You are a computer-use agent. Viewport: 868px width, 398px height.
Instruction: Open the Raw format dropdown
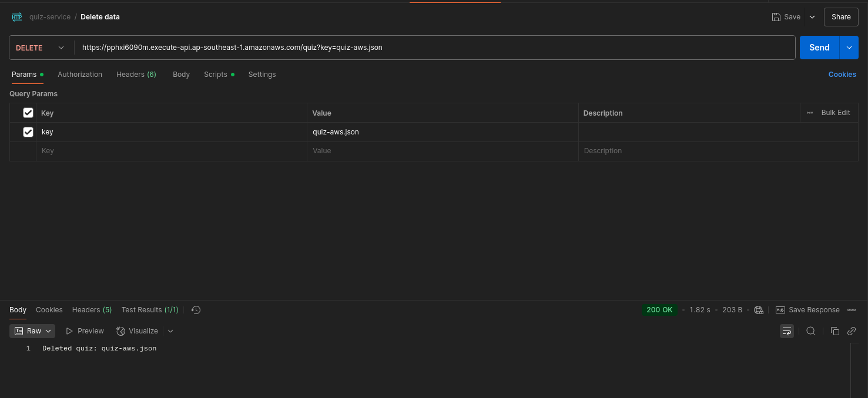(32, 331)
